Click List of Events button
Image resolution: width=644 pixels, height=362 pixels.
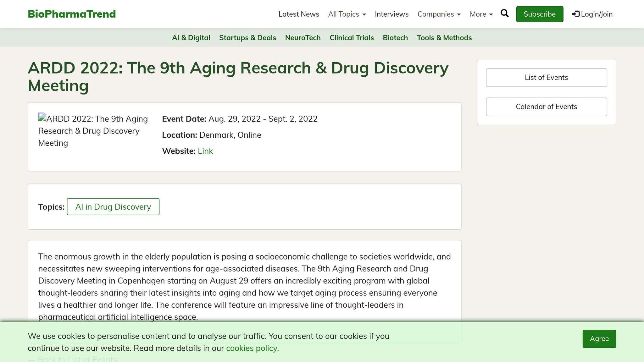point(547,78)
